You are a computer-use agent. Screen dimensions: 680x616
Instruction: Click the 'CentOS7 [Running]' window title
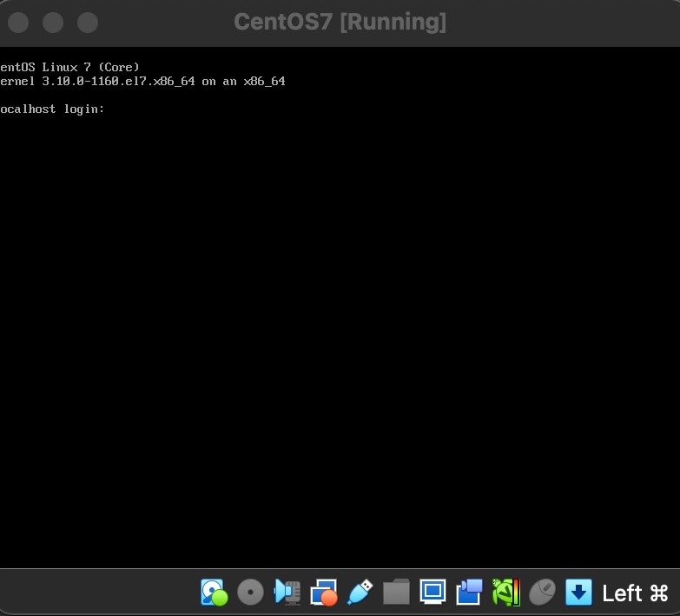[x=340, y=22]
